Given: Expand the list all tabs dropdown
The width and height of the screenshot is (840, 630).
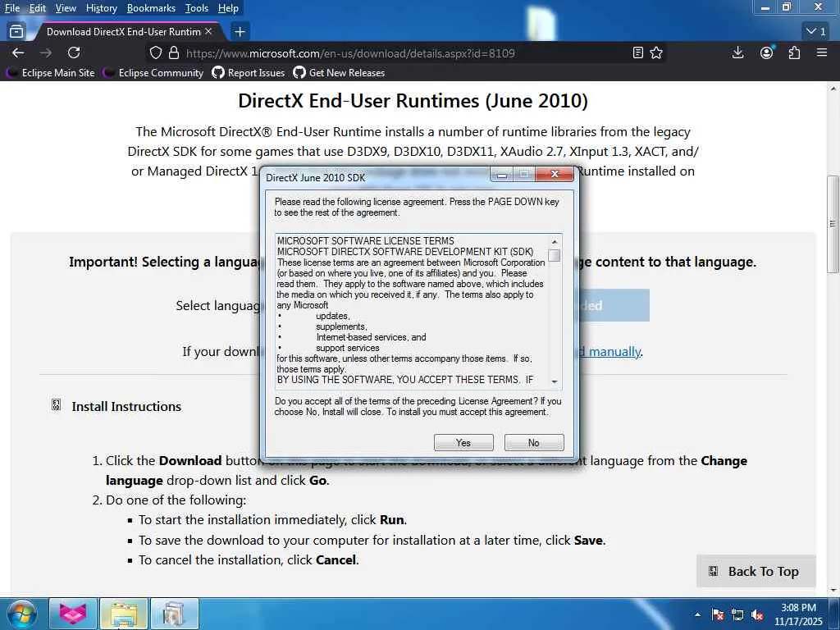Looking at the screenshot, I should click(x=816, y=32).
